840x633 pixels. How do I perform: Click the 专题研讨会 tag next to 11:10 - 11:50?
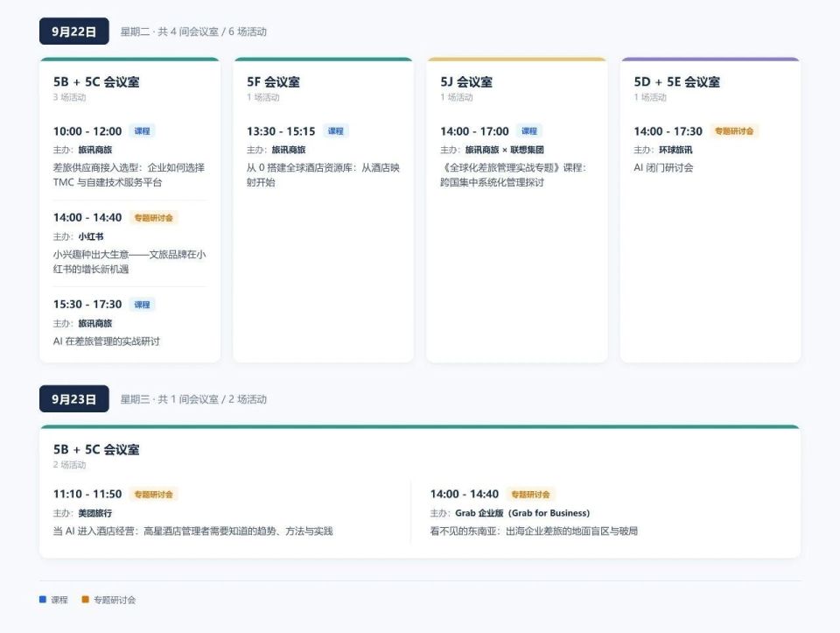(x=154, y=494)
